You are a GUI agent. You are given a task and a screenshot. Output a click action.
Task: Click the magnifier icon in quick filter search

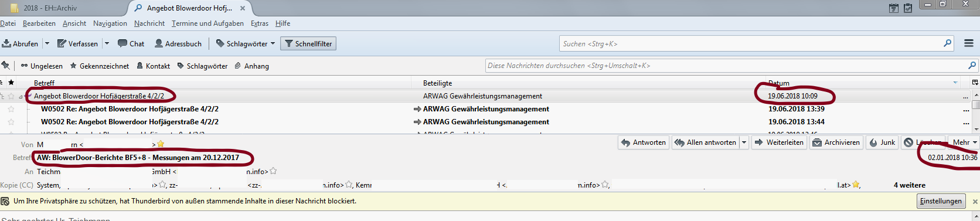972,66
